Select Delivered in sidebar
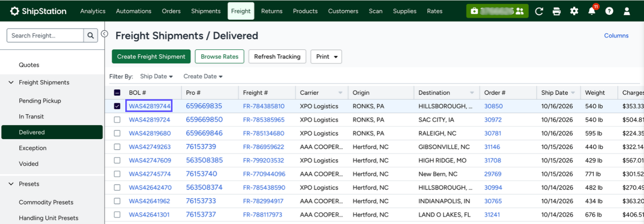 click(52, 132)
